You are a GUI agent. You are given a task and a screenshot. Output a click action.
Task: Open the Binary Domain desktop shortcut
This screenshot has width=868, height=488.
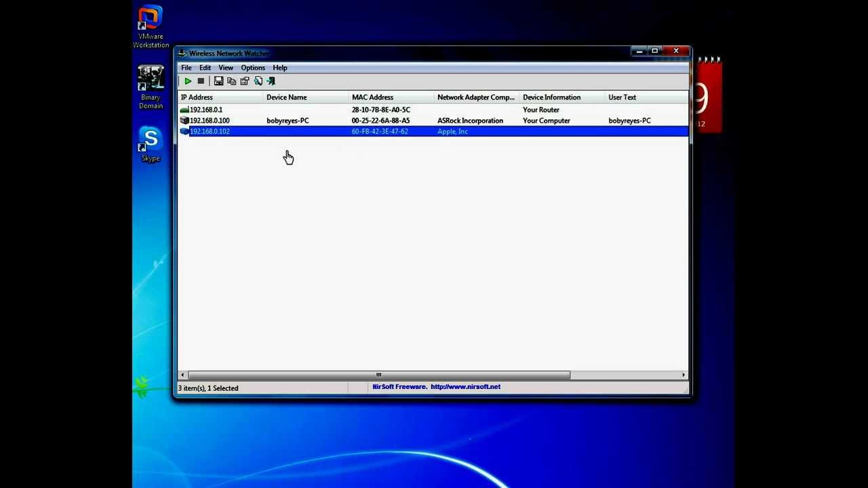point(151,87)
